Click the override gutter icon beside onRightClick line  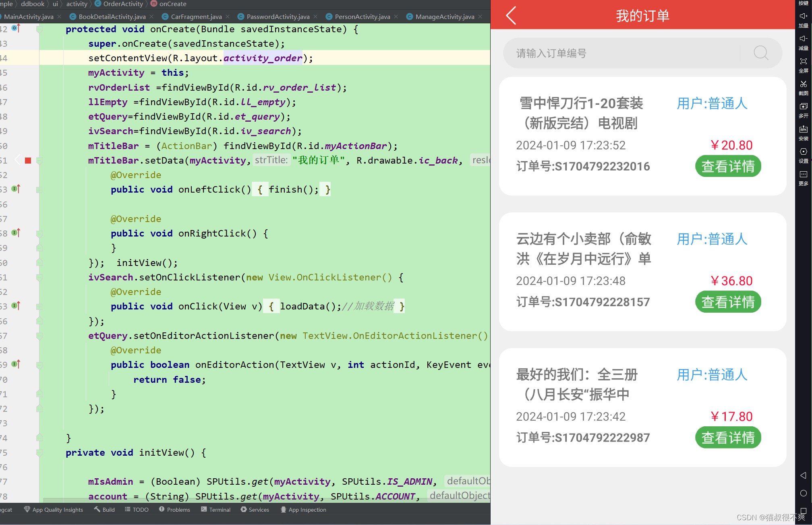pos(16,232)
